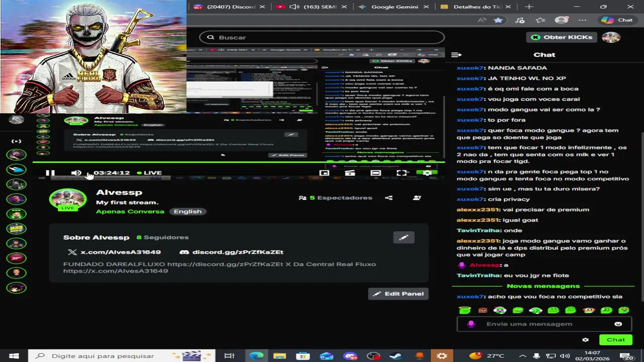This screenshot has height=362, width=644.
Task: Open the blue-icon channel avatar in sidebar
Action: click(x=16, y=170)
